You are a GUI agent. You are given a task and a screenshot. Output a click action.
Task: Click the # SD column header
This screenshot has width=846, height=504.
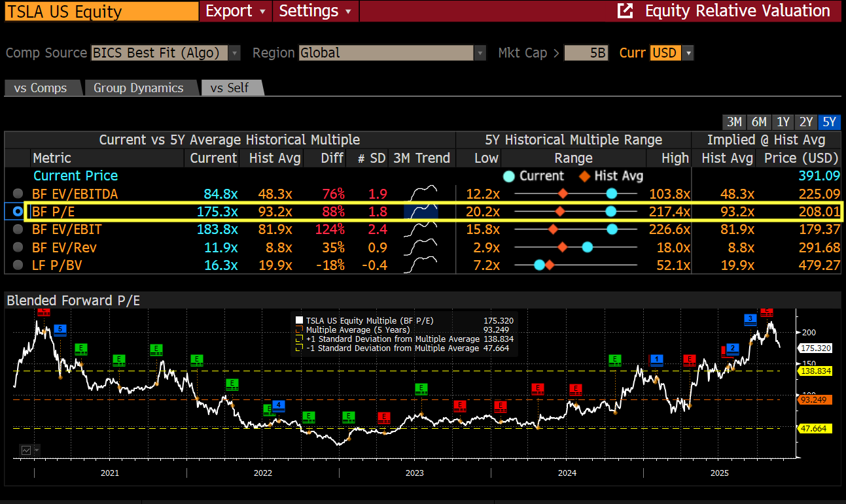pos(373,158)
